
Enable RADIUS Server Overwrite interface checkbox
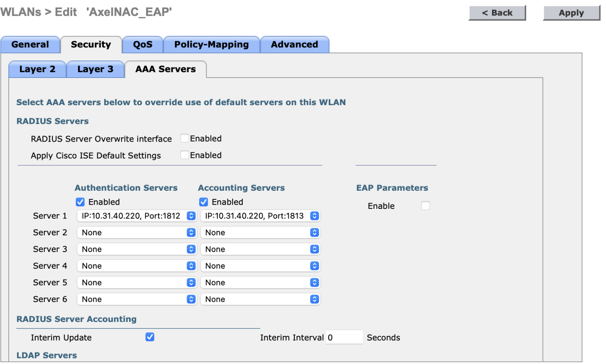click(184, 138)
